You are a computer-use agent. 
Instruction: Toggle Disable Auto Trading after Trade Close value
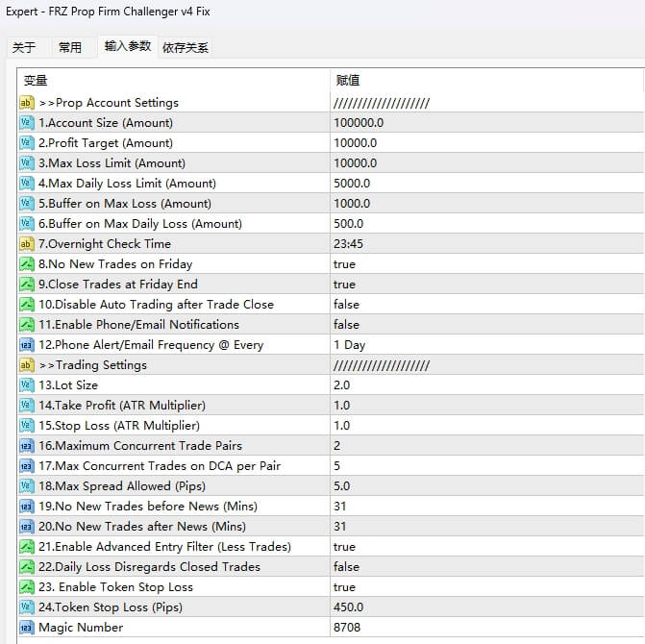pyautogui.click(x=346, y=305)
